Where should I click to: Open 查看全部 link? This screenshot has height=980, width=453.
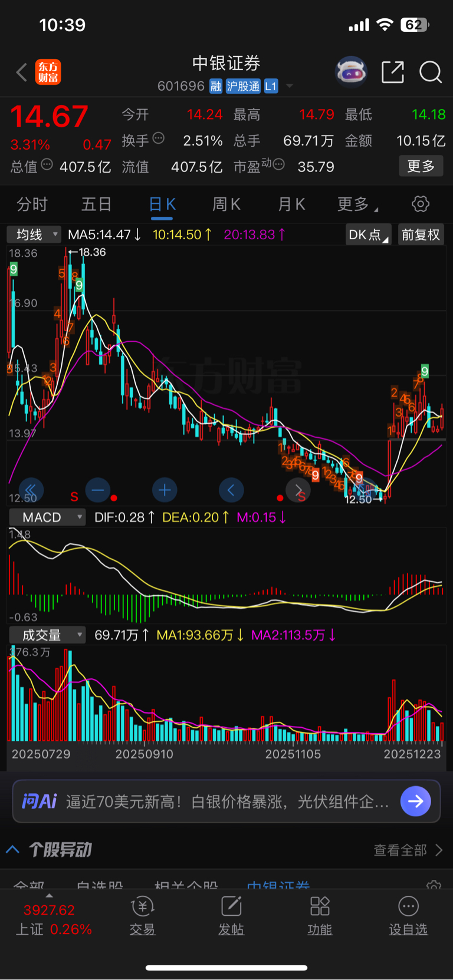click(408, 850)
